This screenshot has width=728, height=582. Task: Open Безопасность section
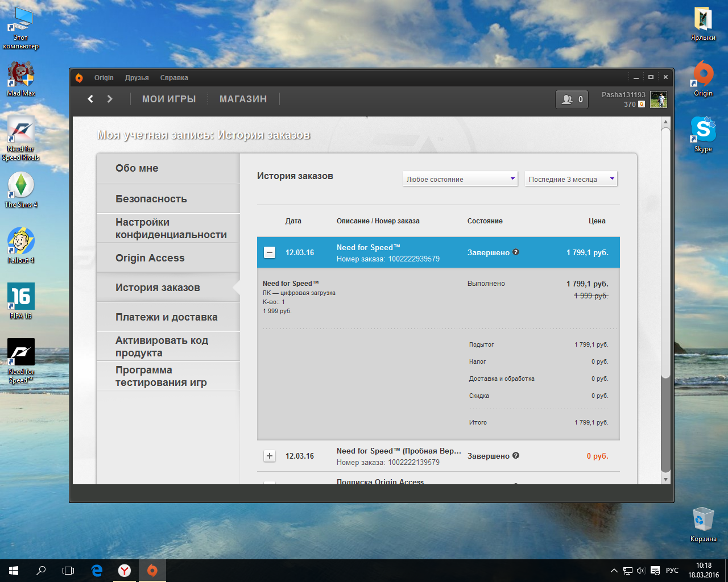pyautogui.click(x=168, y=199)
